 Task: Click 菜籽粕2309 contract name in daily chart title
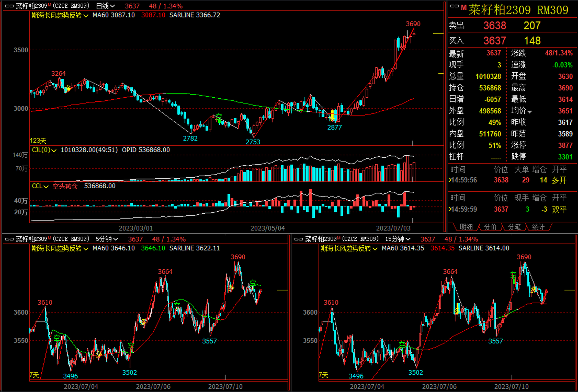tap(32, 6)
